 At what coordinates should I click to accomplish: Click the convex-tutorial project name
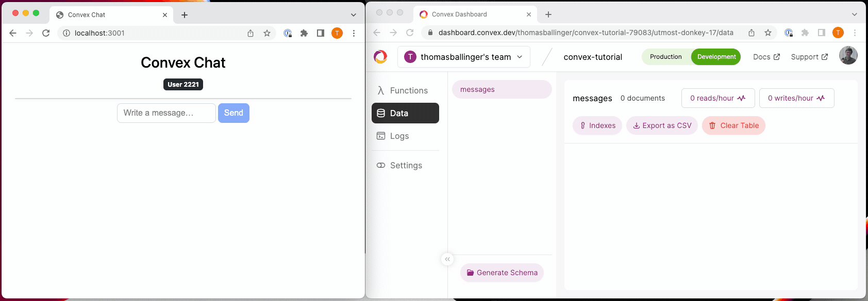coord(593,57)
